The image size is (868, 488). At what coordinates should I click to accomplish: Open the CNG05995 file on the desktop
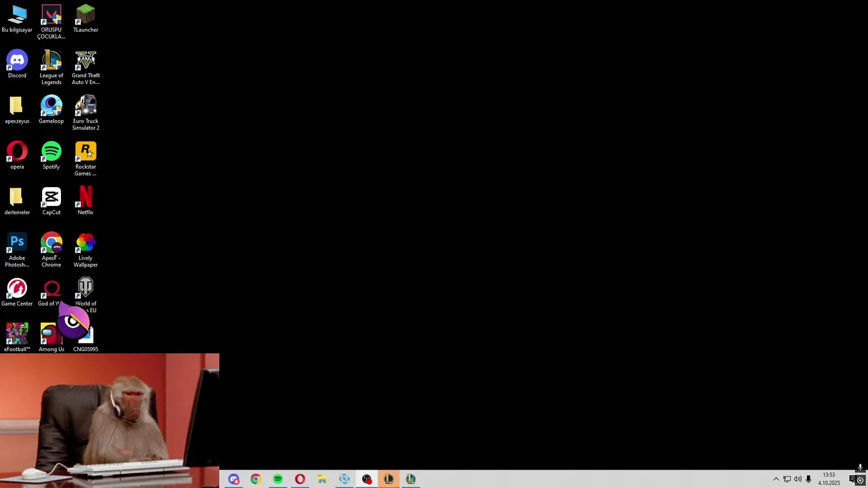85,338
